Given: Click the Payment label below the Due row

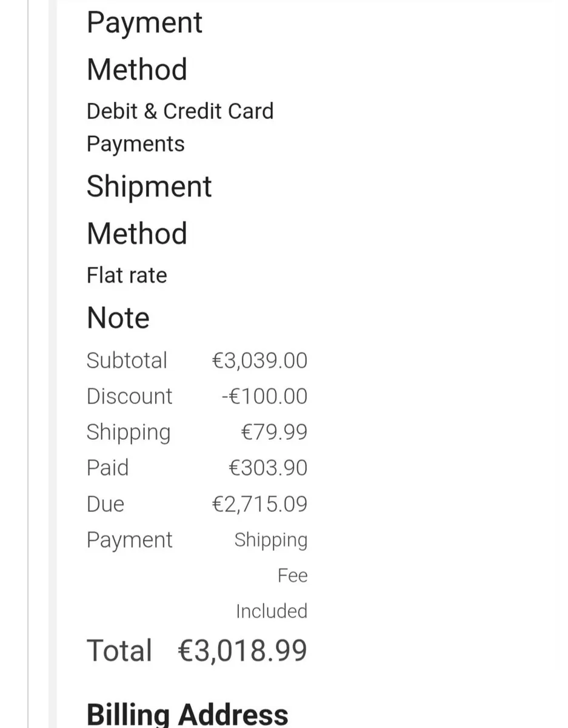Looking at the screenshot, I should [129, 540].
